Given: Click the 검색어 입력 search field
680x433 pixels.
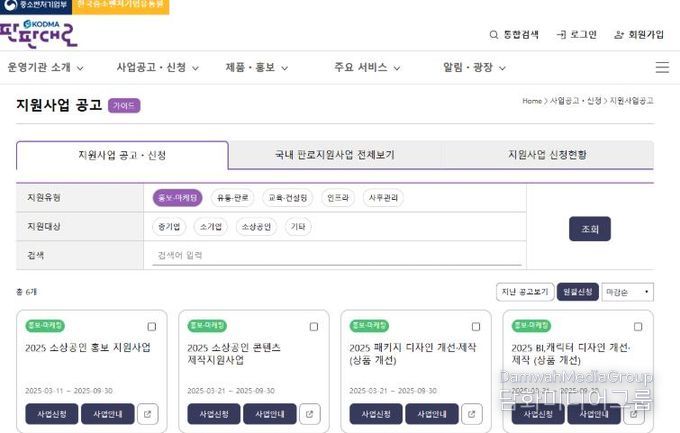Looking at the screenshot, I should pos(337,255).
